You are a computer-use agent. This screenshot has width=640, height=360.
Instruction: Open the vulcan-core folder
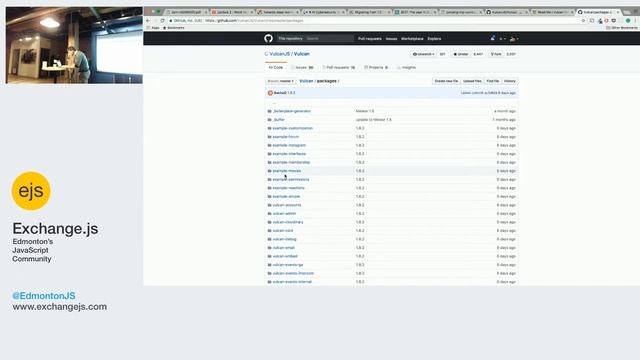tap(283, 231)
